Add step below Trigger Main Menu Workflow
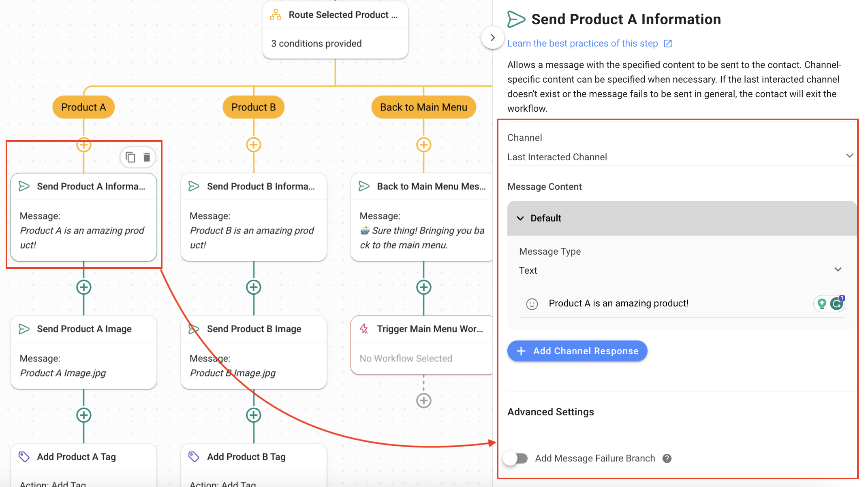Viewport: 868px width, 487px height. tap(423, 400)
